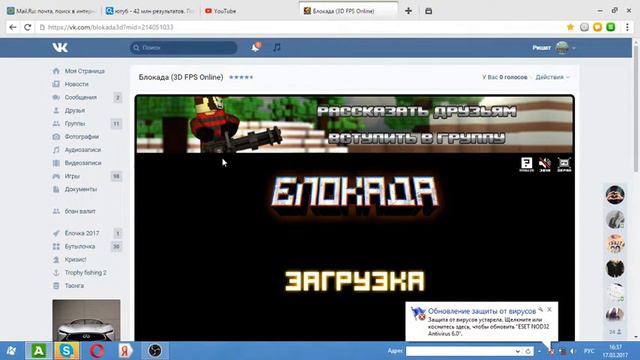Open Сообщения in sidebar
Image resolution: width=640 pixels, height=360 pixels.
click(80, 97)
